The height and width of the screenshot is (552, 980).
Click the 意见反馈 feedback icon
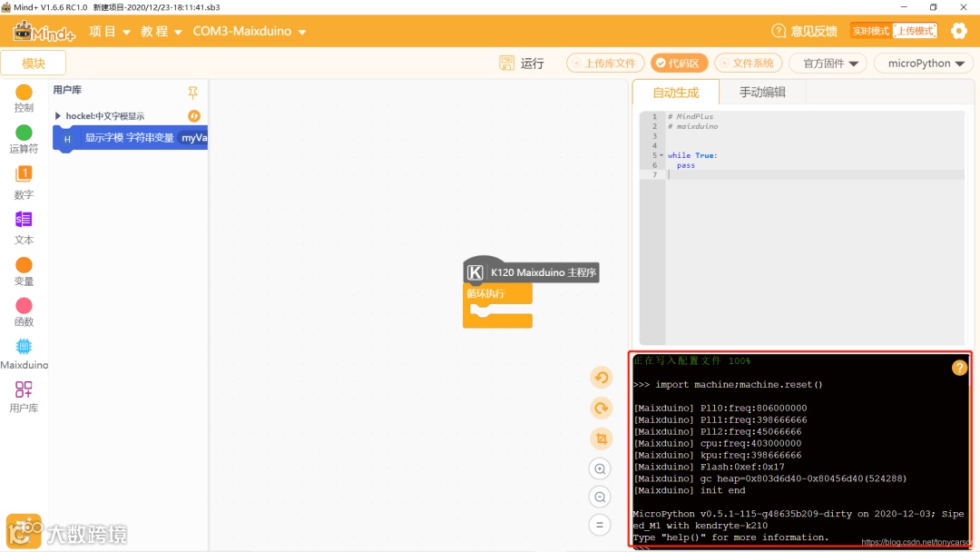(x=779, y=31)
